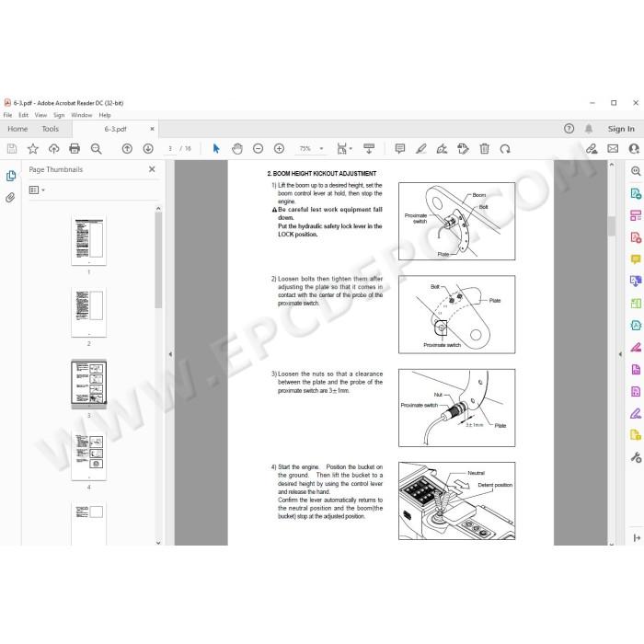Open the Find text search tool
The height and width of the screenshot is (644, 644).
pyautogui.click(x=96, y=149)
